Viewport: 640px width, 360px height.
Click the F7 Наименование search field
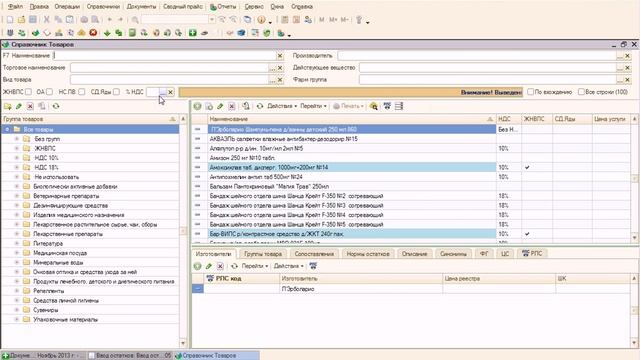tap(165, 56)
